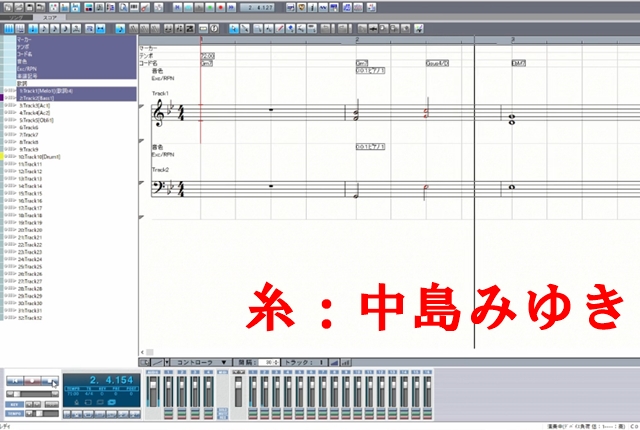
Task: Click the TEMPO button in transport panel
Action: 14,414
